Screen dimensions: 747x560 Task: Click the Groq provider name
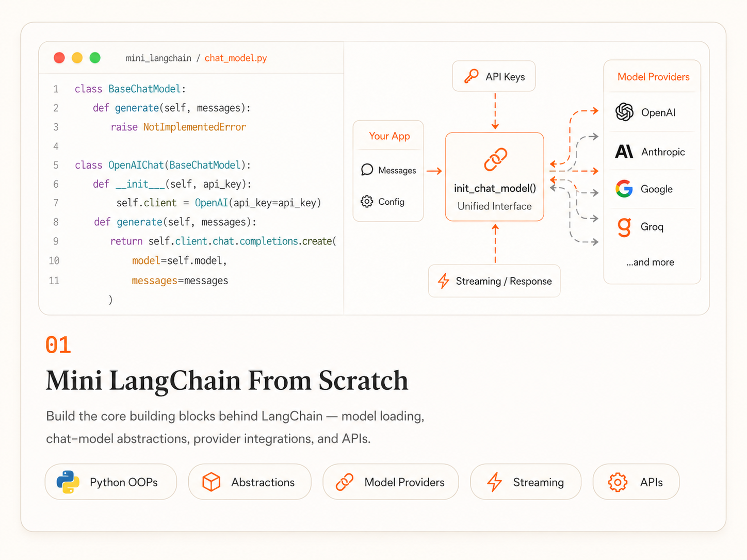point(652,227)
